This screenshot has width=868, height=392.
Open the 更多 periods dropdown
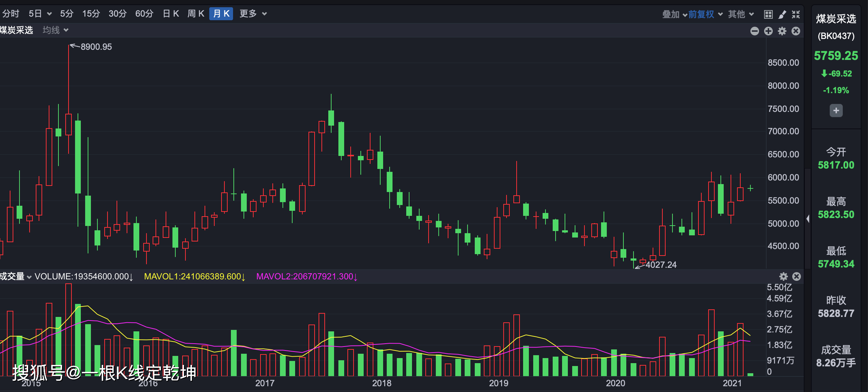point(253,14)
